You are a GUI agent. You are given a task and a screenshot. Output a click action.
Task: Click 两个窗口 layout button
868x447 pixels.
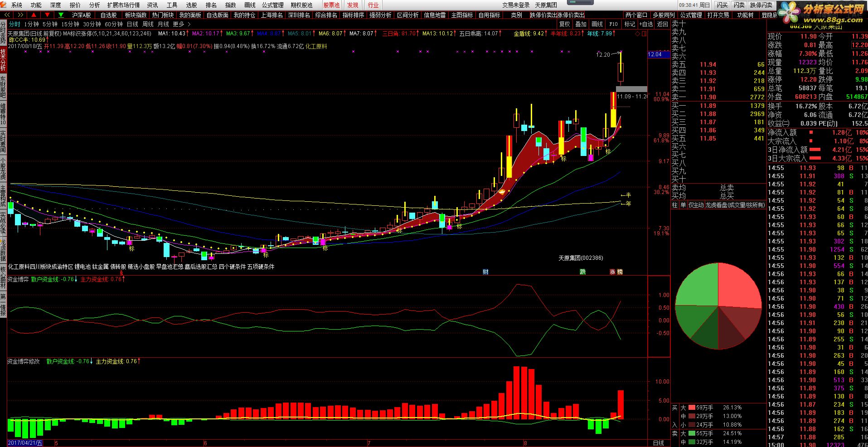point(636,15)
